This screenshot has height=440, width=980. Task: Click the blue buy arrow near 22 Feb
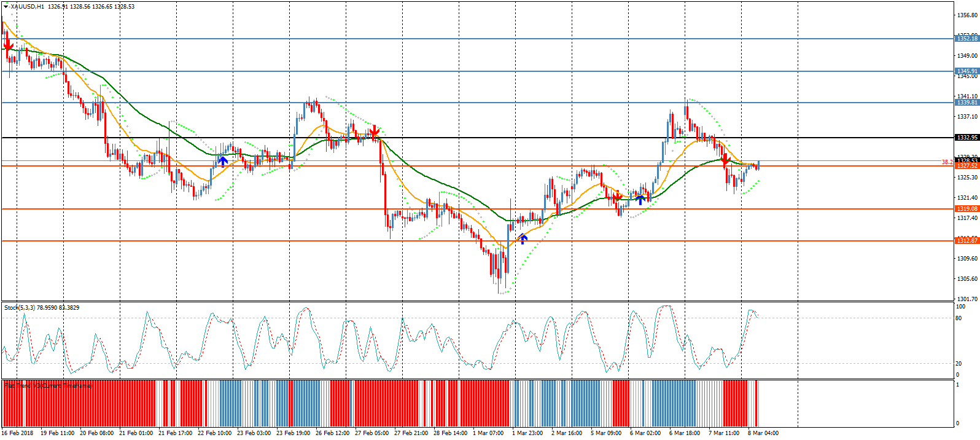[224, 161]
